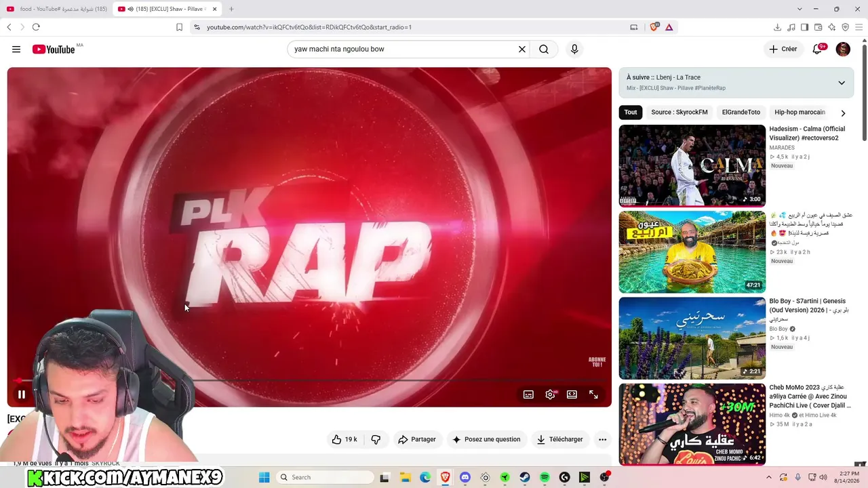Switch the player to theater mode

pyautogui.click(x=572, y=394)
